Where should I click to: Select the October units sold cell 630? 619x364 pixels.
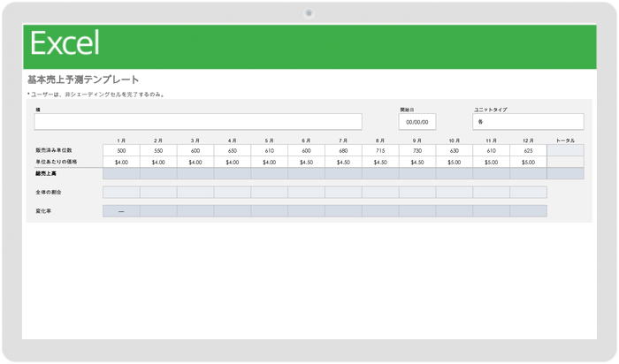click(455, 150)
